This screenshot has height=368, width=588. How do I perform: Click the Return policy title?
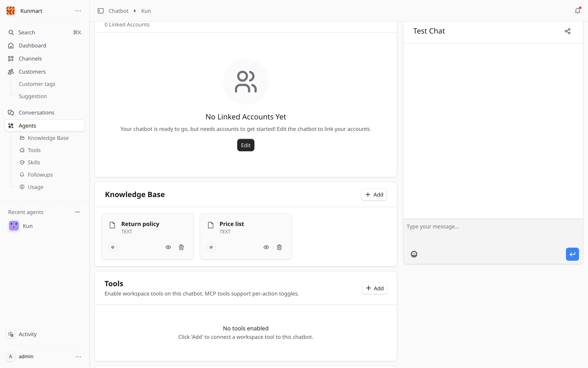pos(140,224)
